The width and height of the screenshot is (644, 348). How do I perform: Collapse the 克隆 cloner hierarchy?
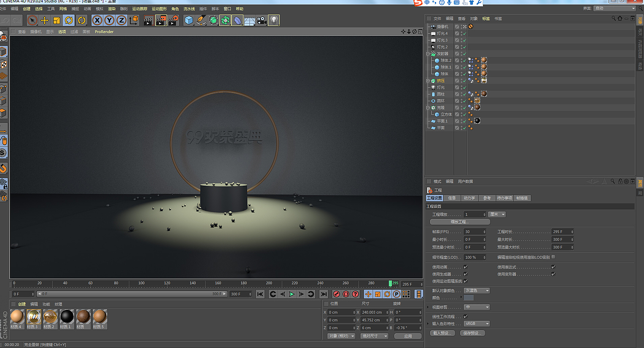(428, 108)
